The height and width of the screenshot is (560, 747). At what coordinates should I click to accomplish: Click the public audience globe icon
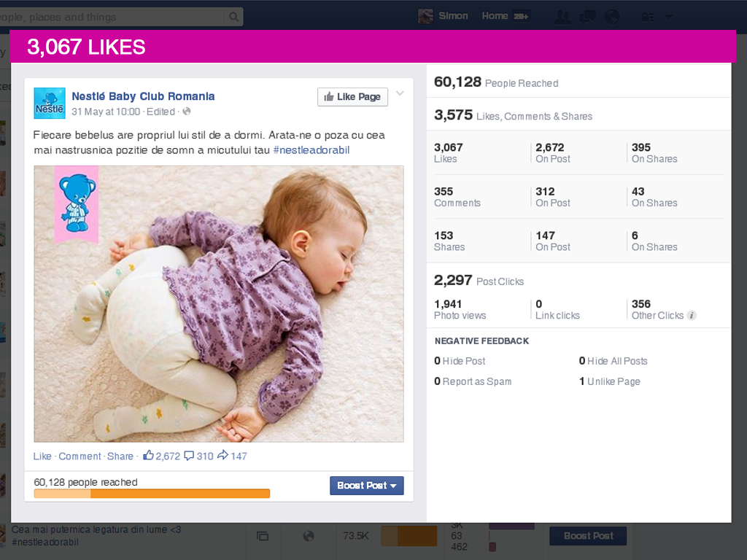(187, 112)
